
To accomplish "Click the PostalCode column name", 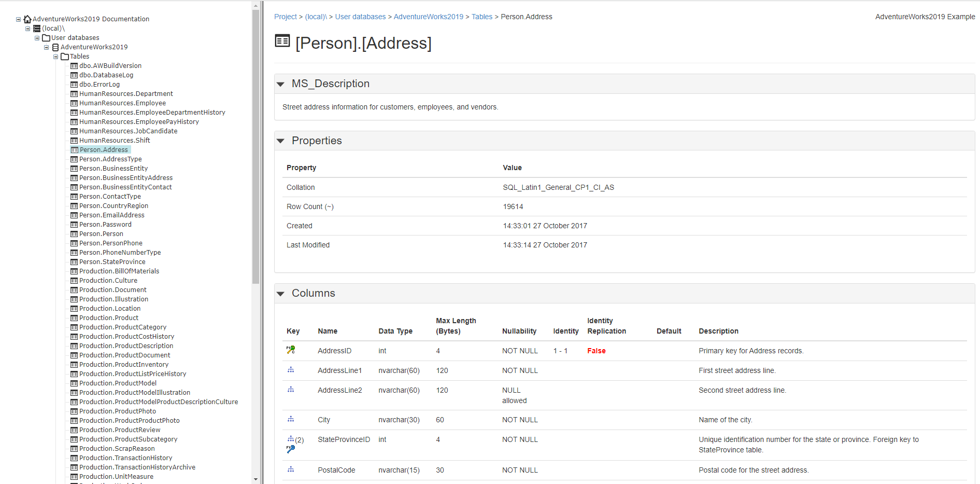I will [336, 470].
